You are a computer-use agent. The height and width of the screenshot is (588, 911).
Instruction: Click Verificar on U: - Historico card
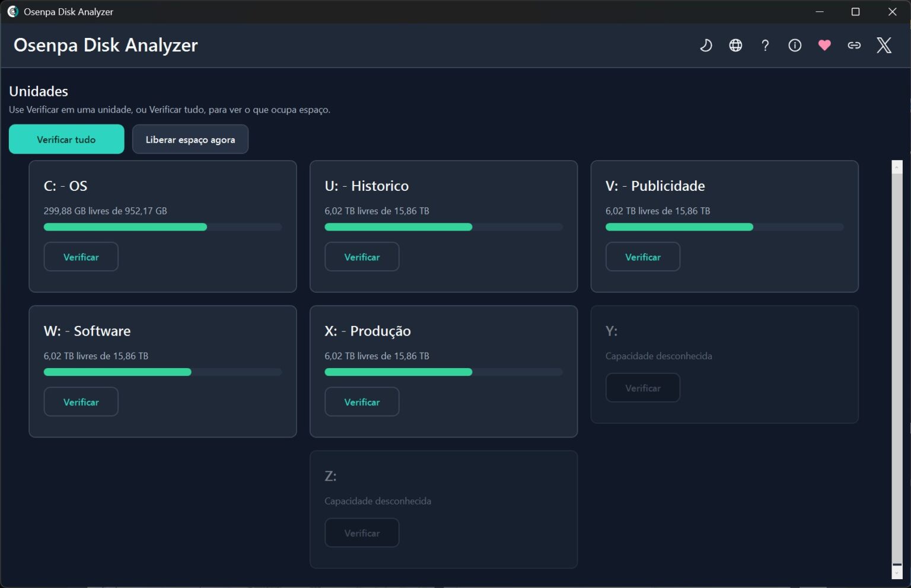(x=362, y=257)
